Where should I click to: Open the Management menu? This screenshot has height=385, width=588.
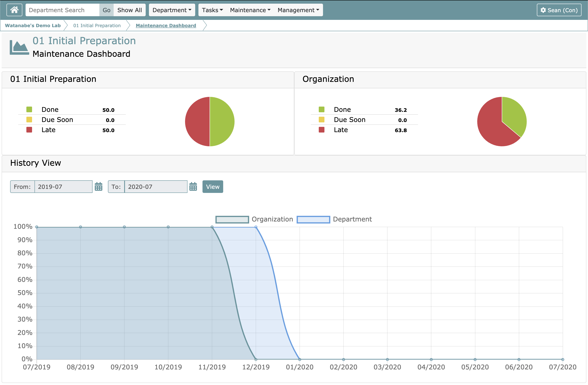(298, 10)
